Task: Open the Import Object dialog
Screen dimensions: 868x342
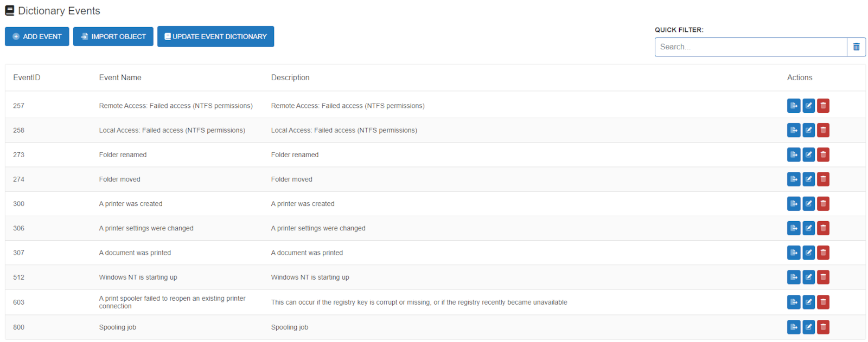Action: click(x=113, y=36)
